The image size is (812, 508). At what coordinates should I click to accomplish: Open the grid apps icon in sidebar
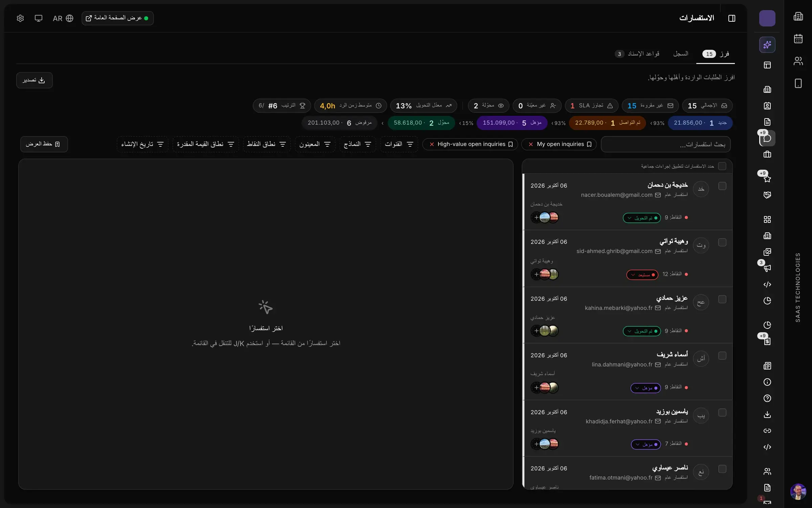(767, 219)
